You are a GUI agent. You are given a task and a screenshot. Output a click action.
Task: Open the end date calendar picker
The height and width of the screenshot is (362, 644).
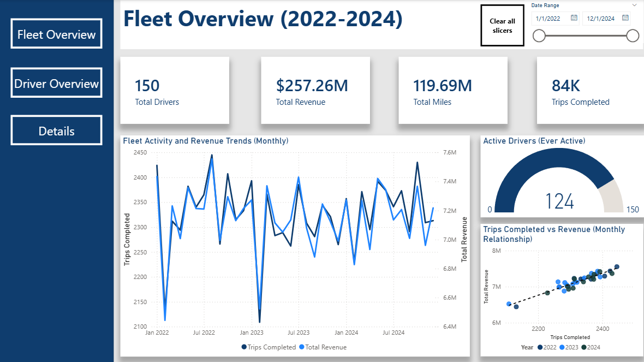point(625,18)
